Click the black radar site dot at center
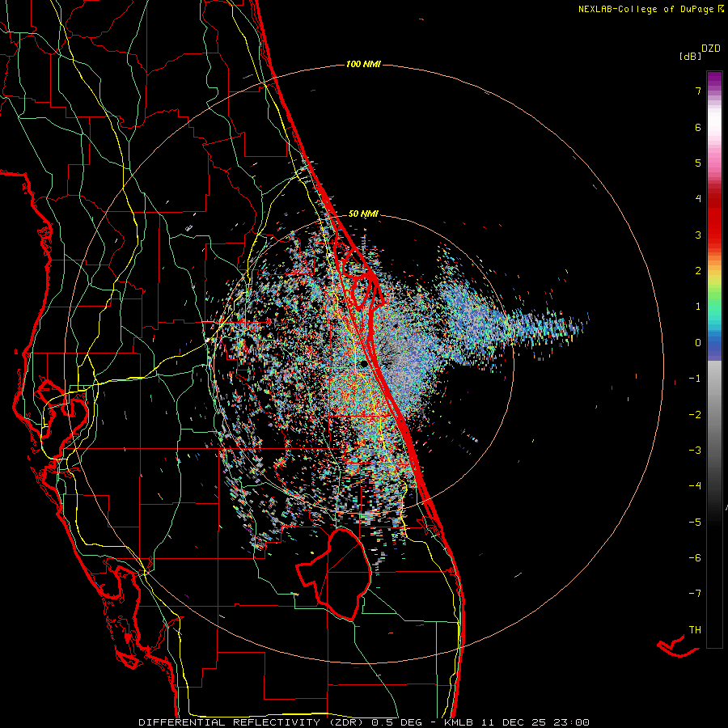Viewport: 728px width, 728px height. (364, 363)
